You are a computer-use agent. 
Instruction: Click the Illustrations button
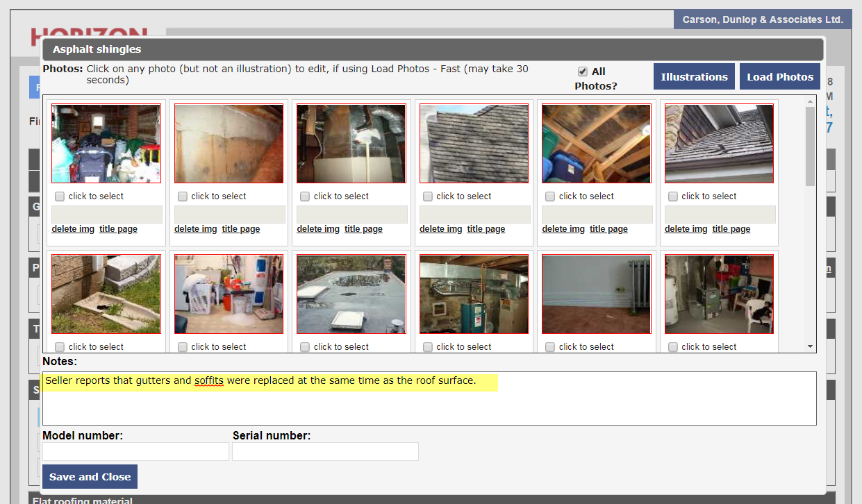[x=694, y=76]
